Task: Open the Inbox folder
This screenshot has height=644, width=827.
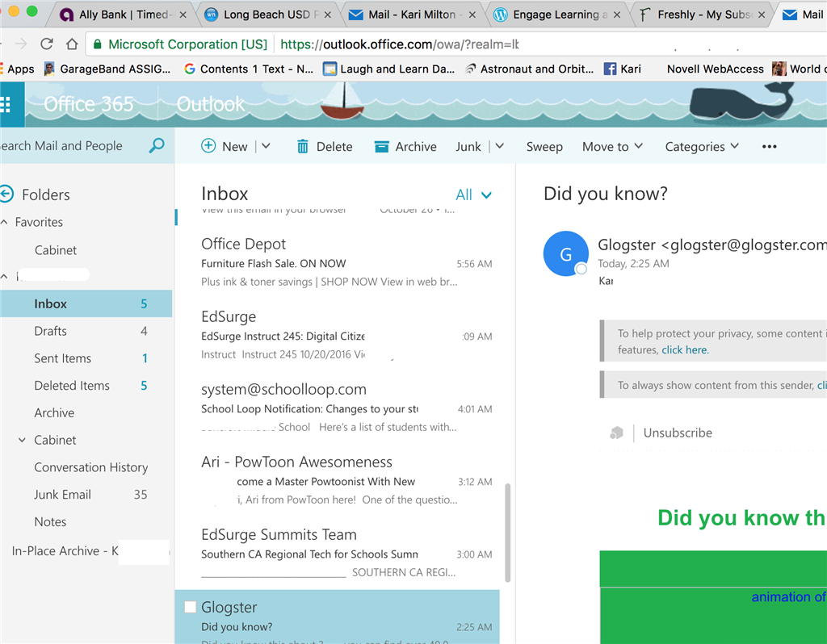Action: coord(86,303)
